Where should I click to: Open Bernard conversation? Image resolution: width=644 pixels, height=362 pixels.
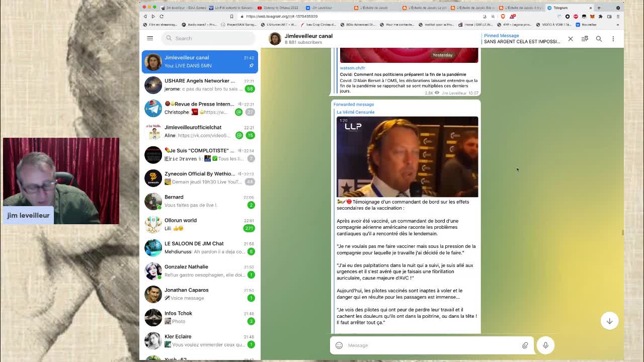coord(200,201)
